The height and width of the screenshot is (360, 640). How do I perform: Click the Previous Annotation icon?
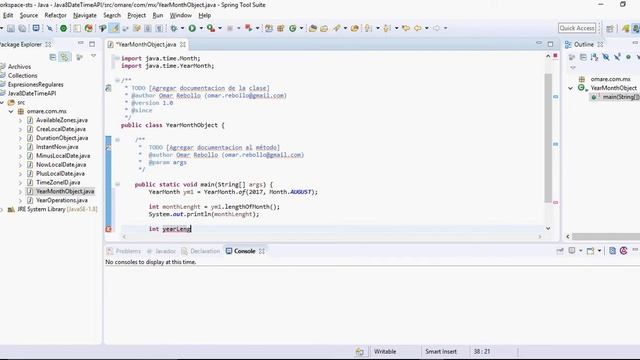[387, 28]
